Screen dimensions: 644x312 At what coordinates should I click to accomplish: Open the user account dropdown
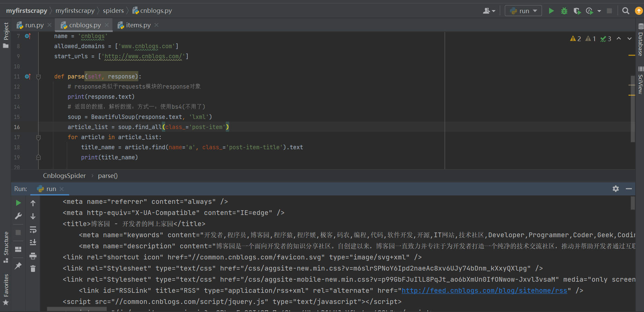(x=489, y=11)
